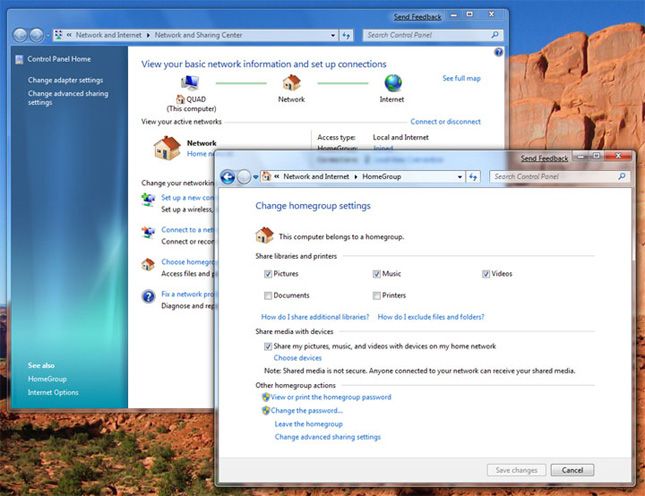Click shield icon next to View or print password

point(266,397)
